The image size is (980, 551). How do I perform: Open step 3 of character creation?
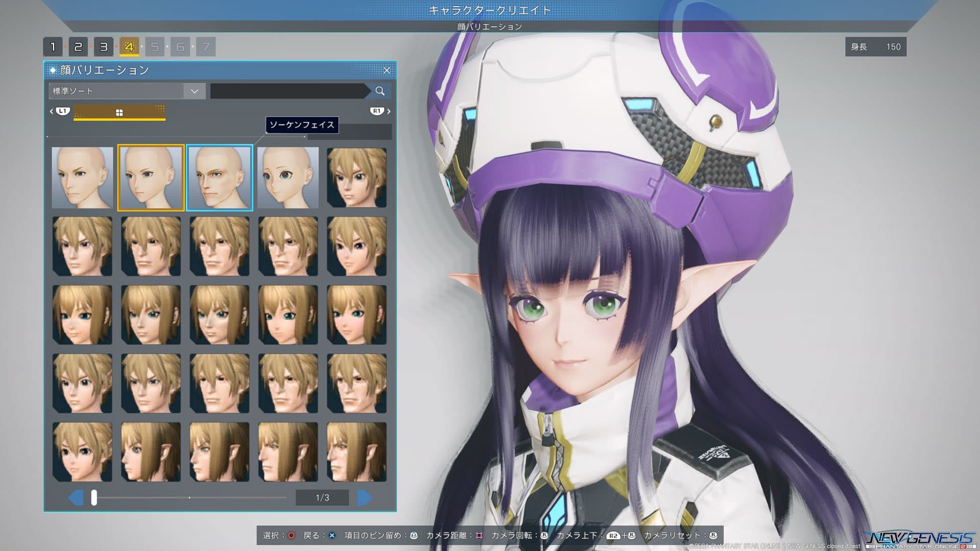point(104,47)
